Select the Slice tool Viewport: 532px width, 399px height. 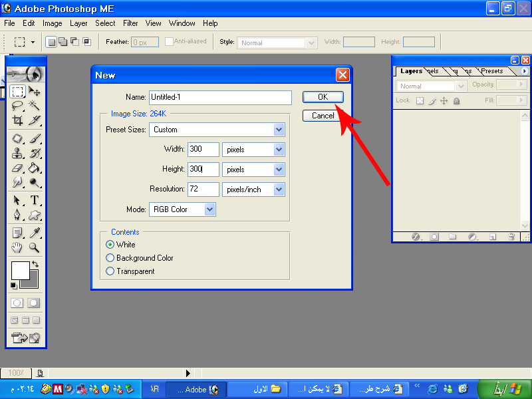(35, 120)
